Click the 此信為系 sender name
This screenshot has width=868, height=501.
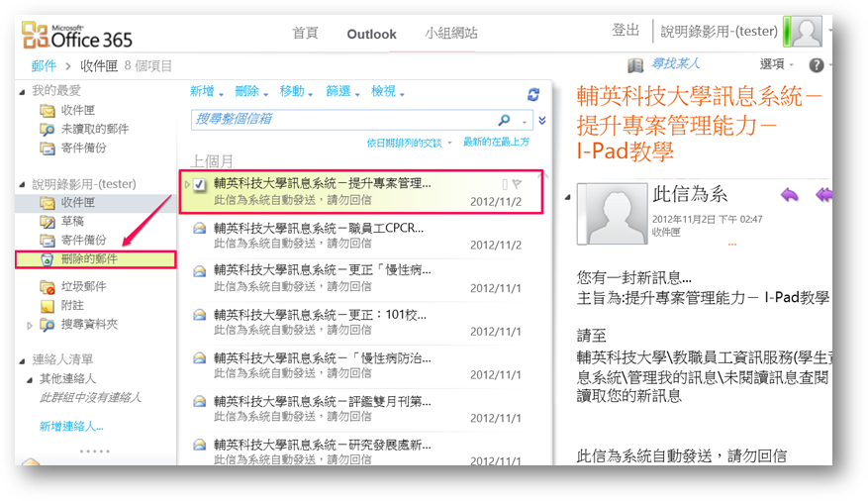tap(690, 194)
